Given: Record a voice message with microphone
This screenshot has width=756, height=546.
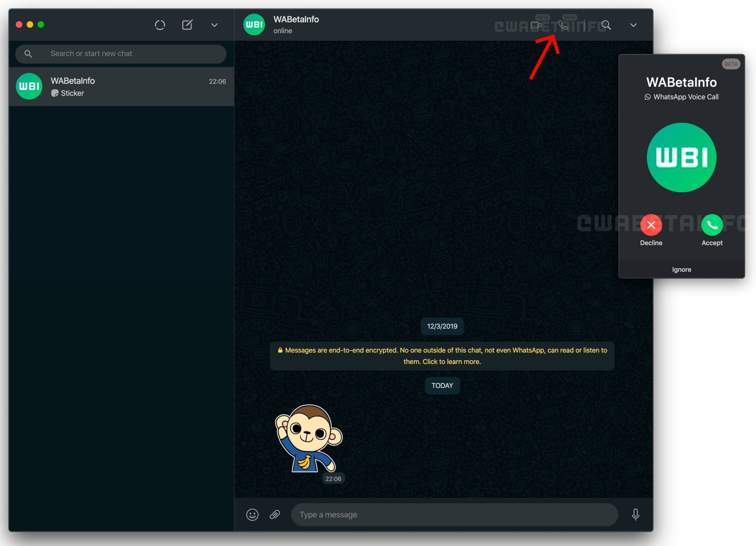Looking at the screenshot, I should tap(635, 514).
